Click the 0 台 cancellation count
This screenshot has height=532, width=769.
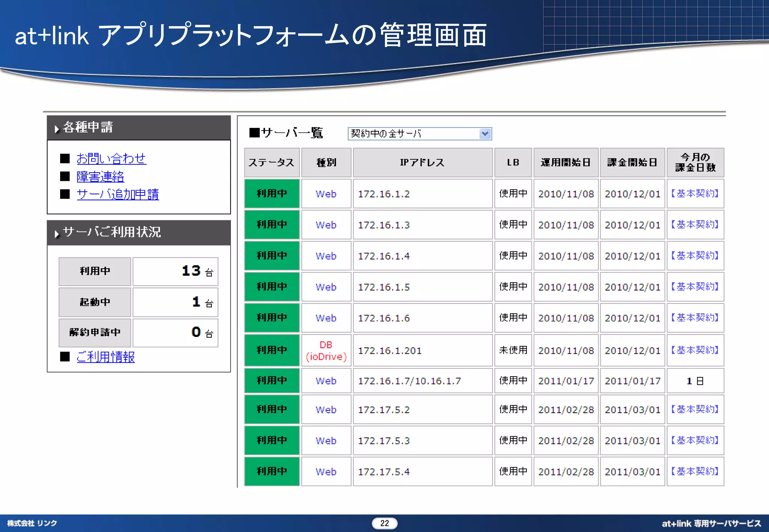tap(175, 333)
